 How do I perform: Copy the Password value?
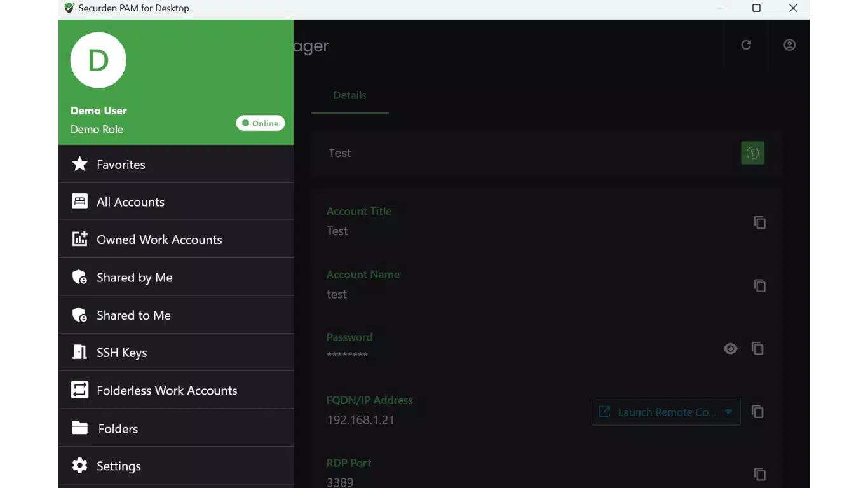click(757, 348)
